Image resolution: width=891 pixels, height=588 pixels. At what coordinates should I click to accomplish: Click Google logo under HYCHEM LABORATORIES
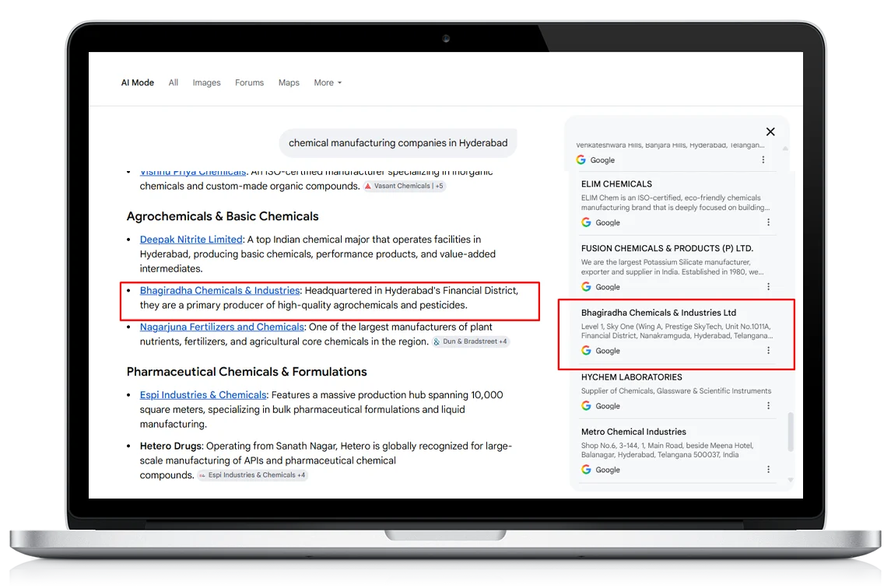point(586,406)
